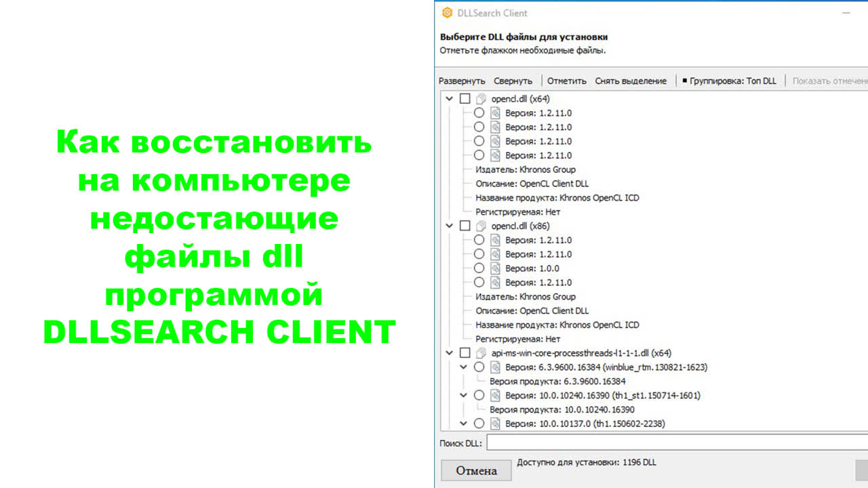Image resolution: width=868 pixels, height=488 pixels.
Task: Click Свернуть to collapse all
Action: pos(513,81)
